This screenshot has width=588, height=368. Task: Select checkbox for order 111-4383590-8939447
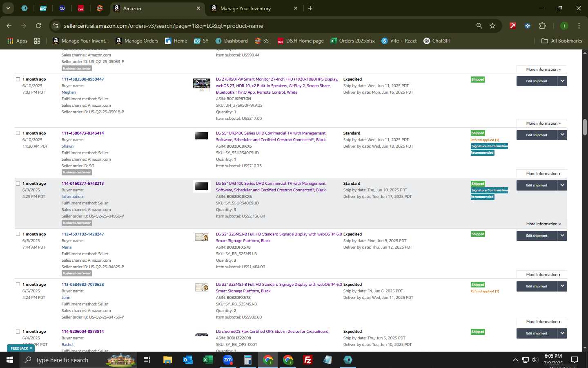pyautogui.click(x=18, y=79)
